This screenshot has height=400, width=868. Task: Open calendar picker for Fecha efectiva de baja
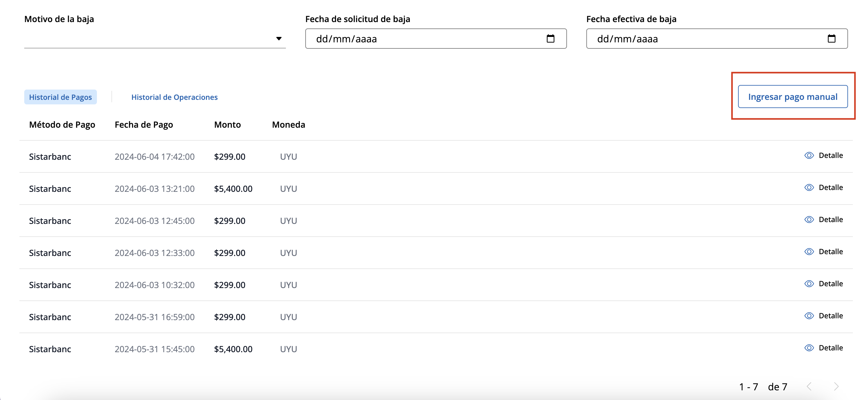831,39
